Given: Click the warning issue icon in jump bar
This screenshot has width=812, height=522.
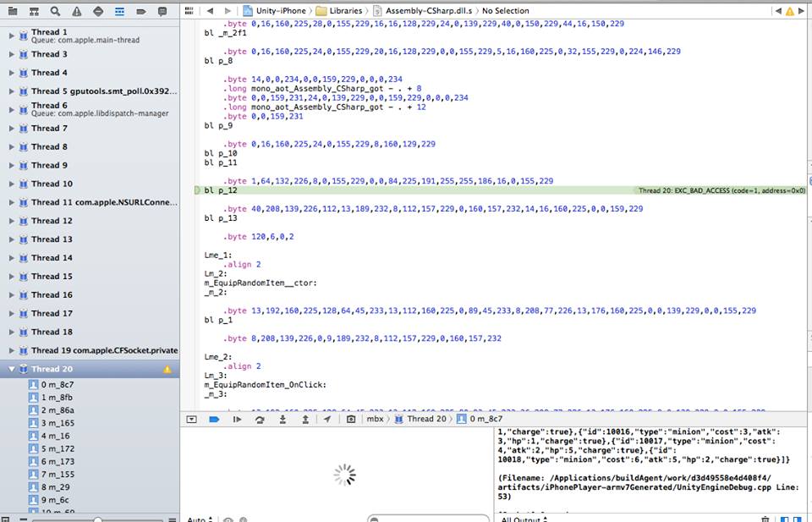Looking at the screenshot, I should [x=790, y=11].
